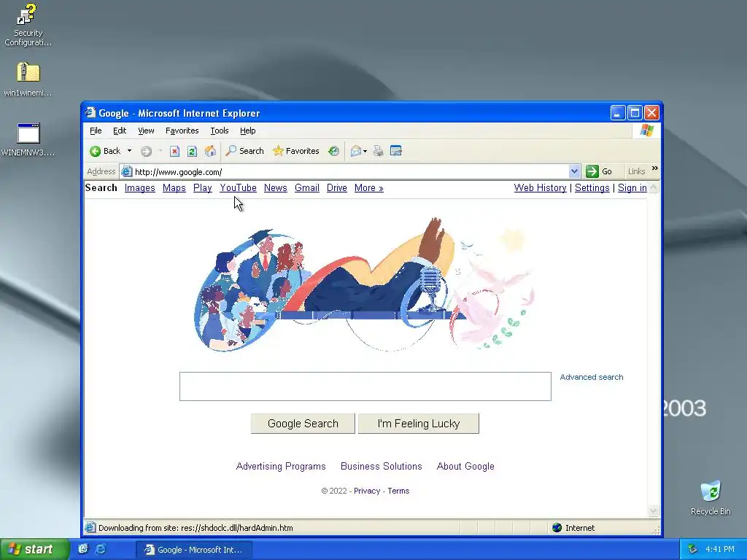Click the page scrollbar up arrow
This screenshot has width=747, height=560.
[654, 187]
